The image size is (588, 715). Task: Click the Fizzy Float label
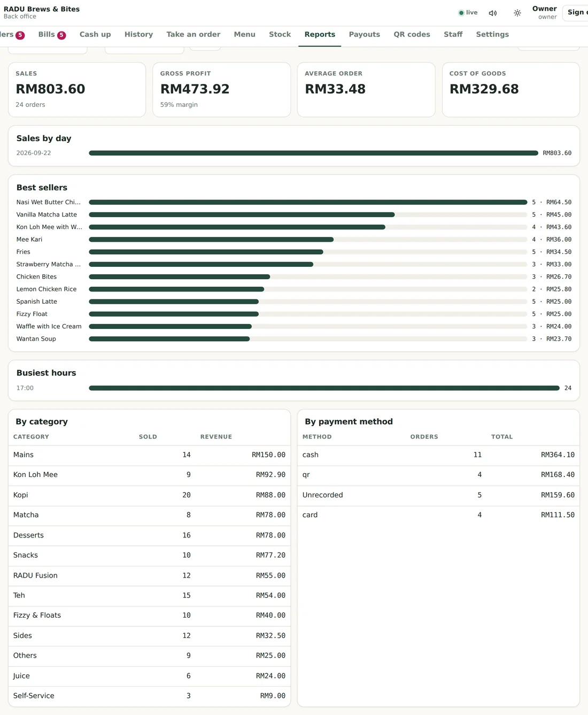point(32,314)
